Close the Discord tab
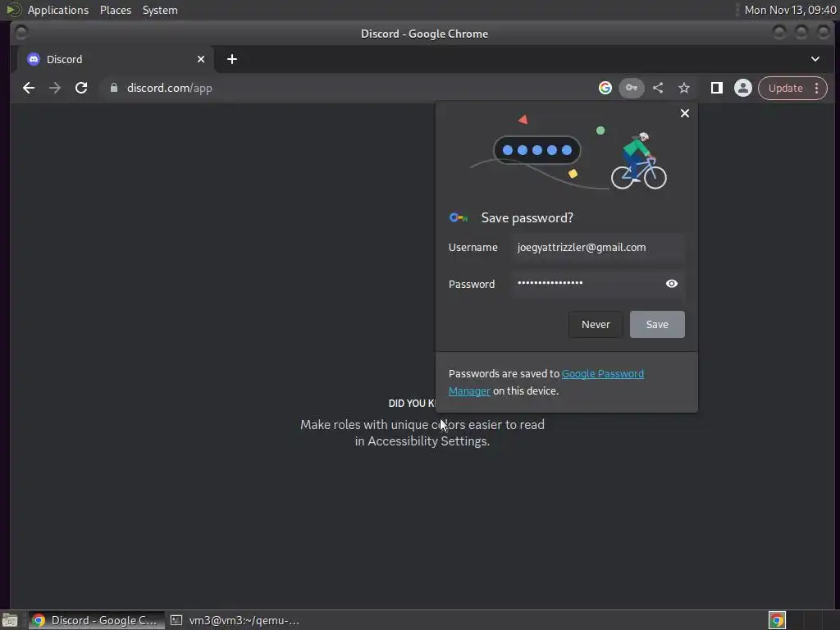Viewport: 840px width, 630px height. 201,59
